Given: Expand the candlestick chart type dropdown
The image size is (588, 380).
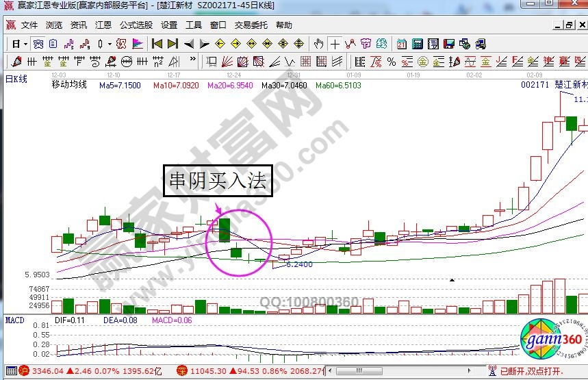Looking at the screenshot, I should [x=110, y=44].
